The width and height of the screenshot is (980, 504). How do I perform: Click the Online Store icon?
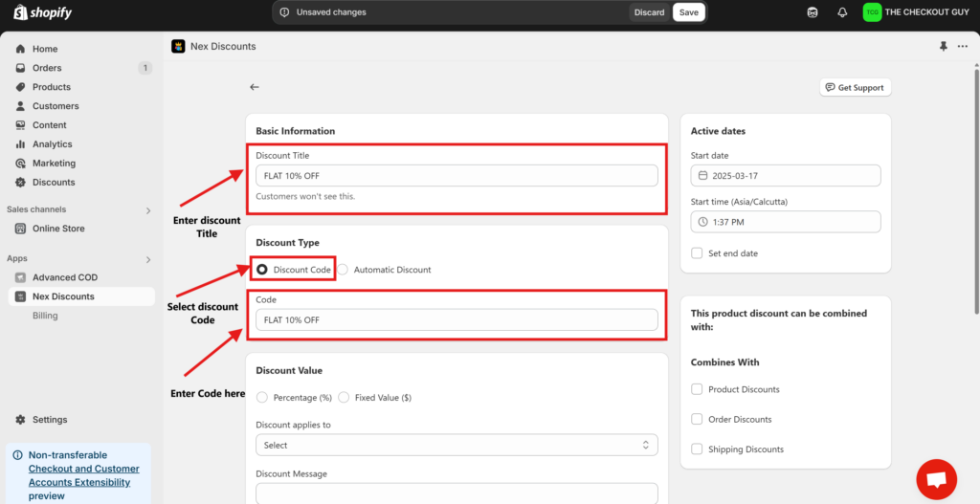click(21, 229)
